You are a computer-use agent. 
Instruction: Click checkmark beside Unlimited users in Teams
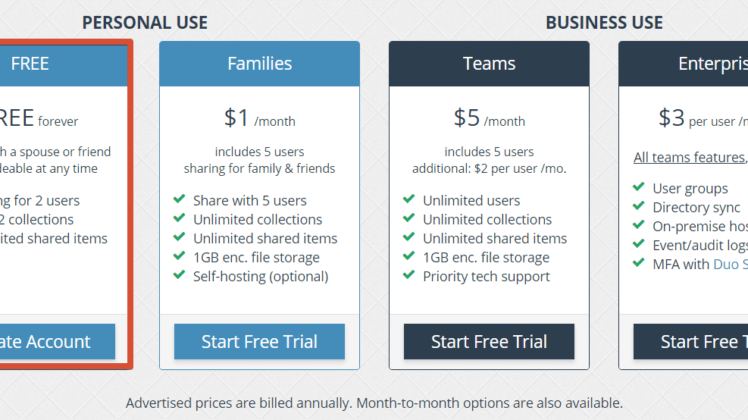(409, 199)
